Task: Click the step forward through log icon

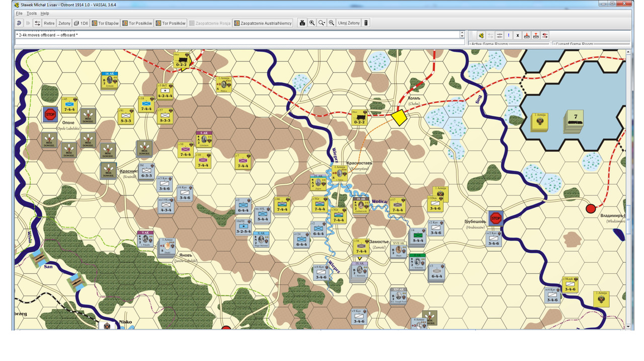Action: [28, 23]
